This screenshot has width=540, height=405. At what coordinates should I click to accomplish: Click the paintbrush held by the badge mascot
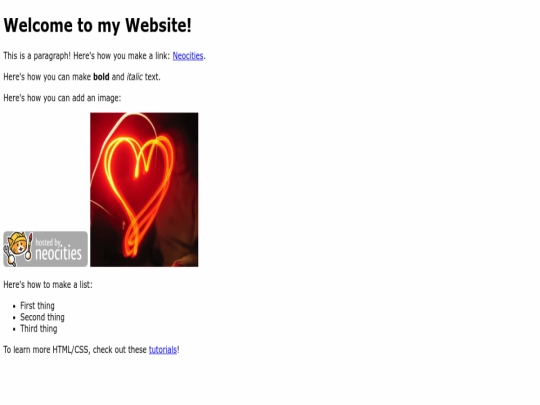coord(30,246)
